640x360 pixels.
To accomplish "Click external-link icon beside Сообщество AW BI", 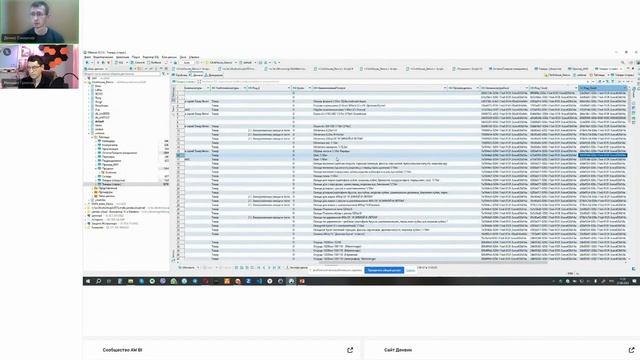I will 350,350.
